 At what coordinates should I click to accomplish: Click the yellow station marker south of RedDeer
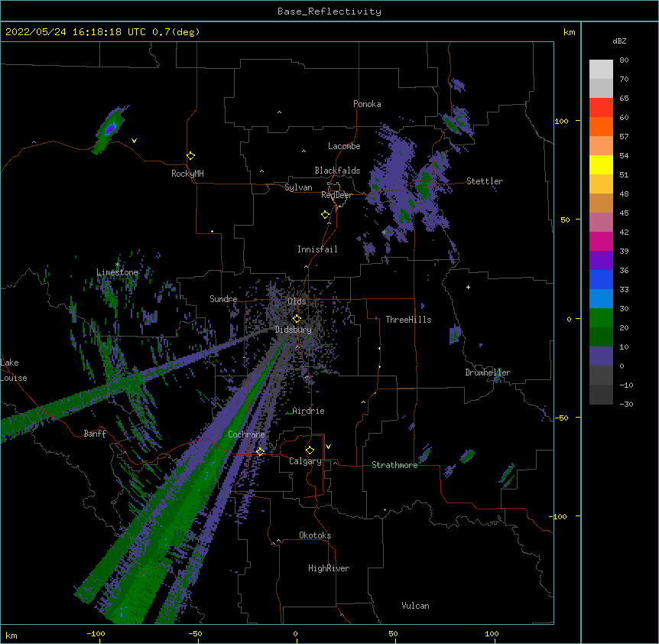pyautogui.click(x=325, y=215)
